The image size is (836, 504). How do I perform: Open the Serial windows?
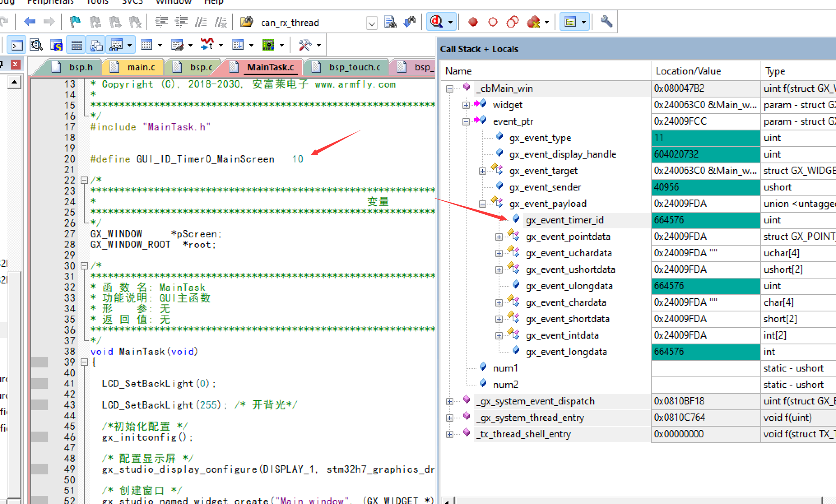pos(177,45)
